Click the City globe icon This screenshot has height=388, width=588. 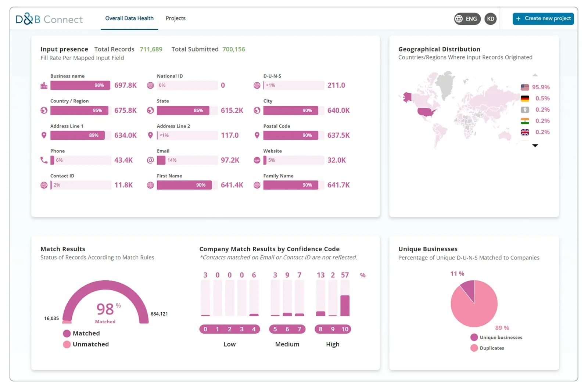click(x=257, y=110)
